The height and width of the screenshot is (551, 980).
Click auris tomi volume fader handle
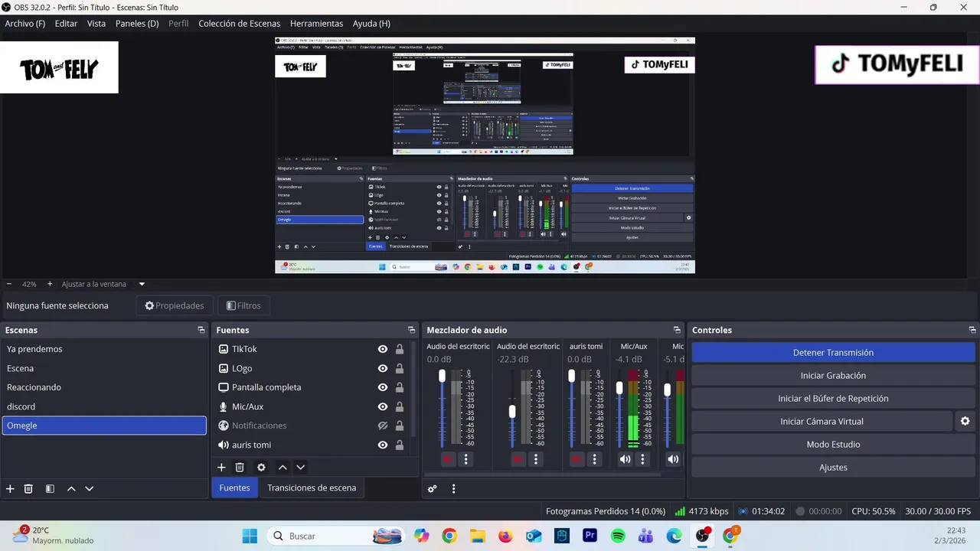tap(571, 376)
